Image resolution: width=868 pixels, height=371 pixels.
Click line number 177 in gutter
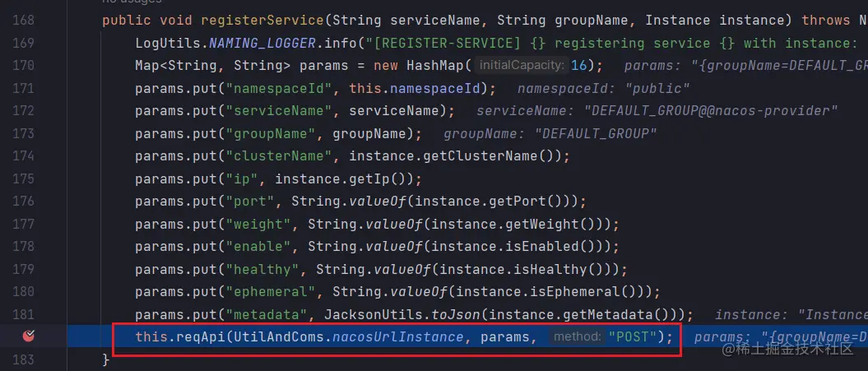[x=23, y=224]
